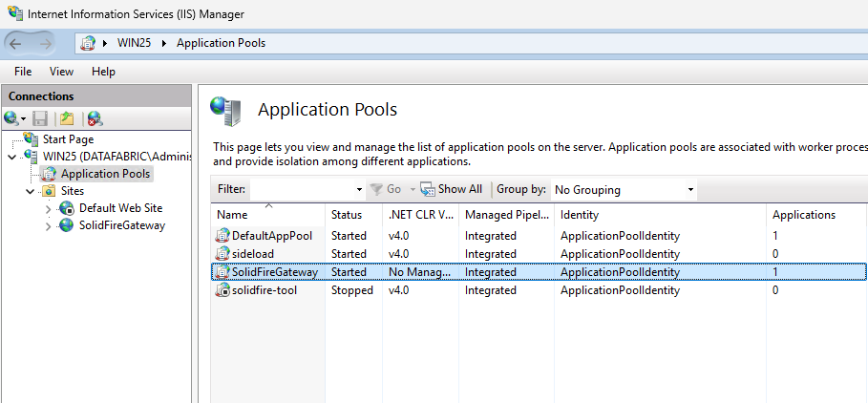Expand the Default Web Site node
The image size is (868, 403).
pos(48,209)
